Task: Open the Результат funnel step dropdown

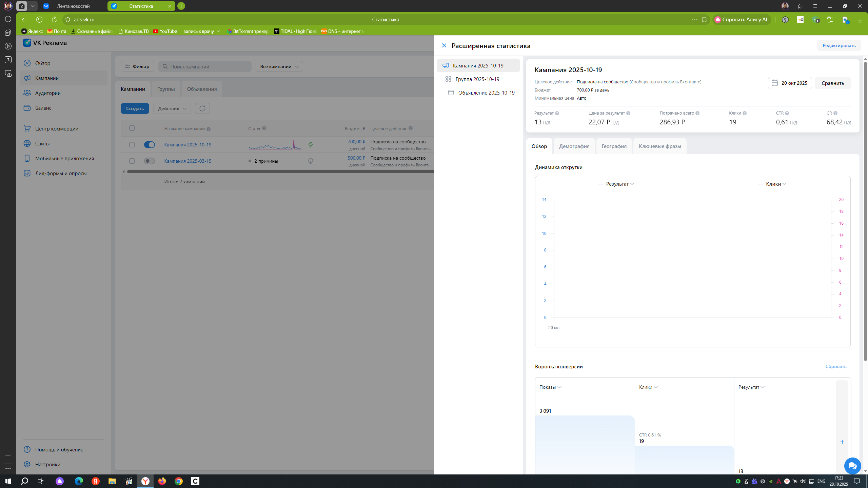Action: (751, 387)
